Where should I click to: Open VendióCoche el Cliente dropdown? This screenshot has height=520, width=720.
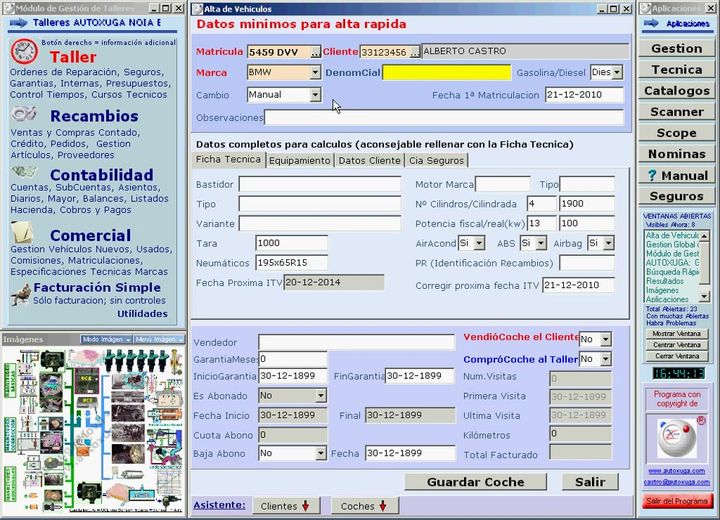tap(606, 339)
